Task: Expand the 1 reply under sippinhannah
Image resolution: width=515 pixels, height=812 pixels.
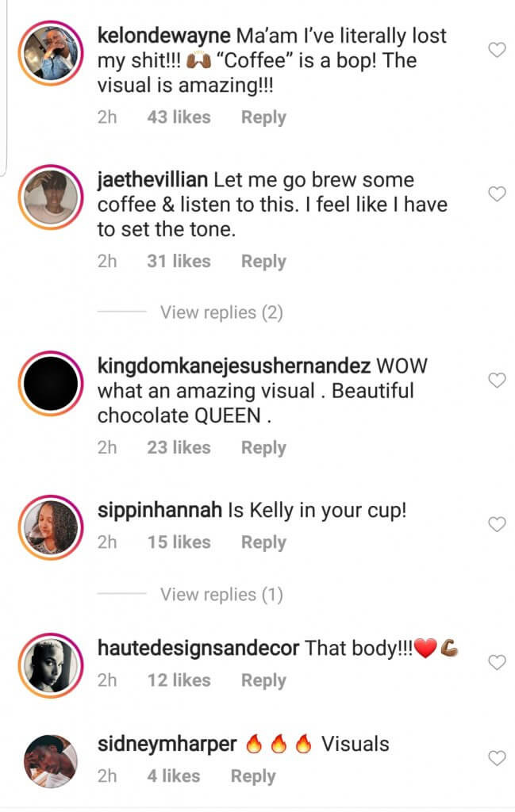Action: tap(221, 595)
